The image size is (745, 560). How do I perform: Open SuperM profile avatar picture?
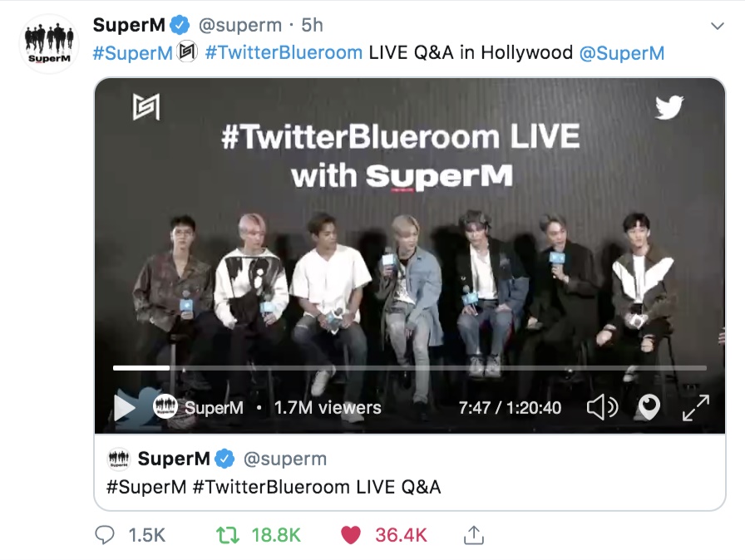click(49, 44)
